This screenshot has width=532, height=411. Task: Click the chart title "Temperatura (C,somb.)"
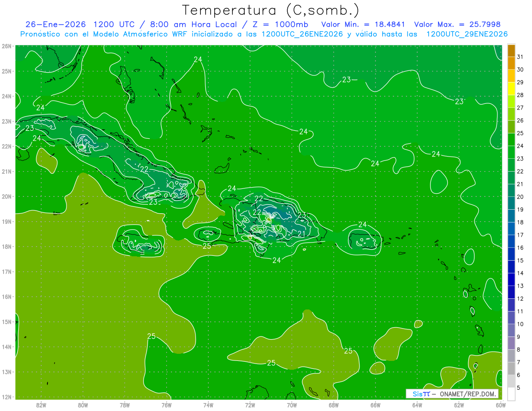271,11
